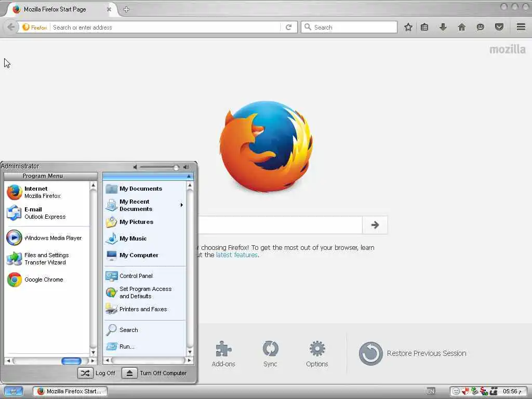532x399 pixels.
Task: Open a new tab with plus icon
Action: click(126, 9)
